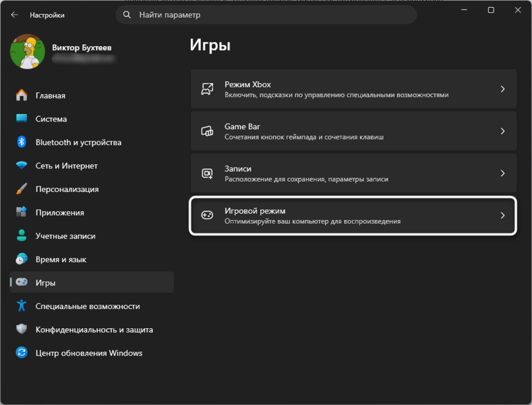Click the Game Bar icon

point(207,131)
